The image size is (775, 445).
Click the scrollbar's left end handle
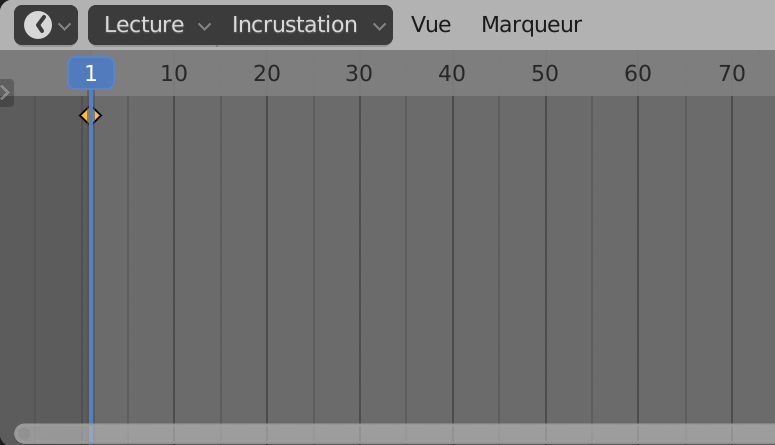[22, 433]
